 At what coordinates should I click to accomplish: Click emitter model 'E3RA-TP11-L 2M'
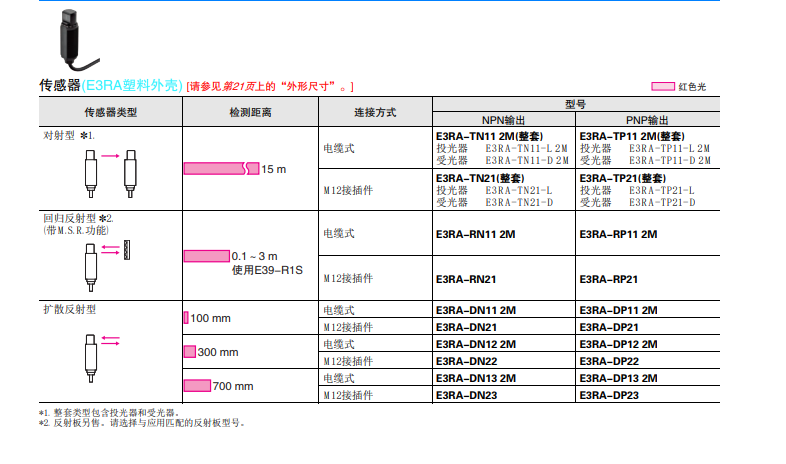click(670, 148)
